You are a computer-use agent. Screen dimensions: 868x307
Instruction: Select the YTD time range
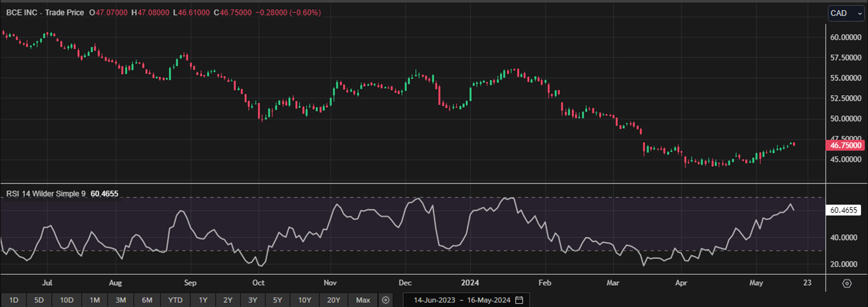175,300
